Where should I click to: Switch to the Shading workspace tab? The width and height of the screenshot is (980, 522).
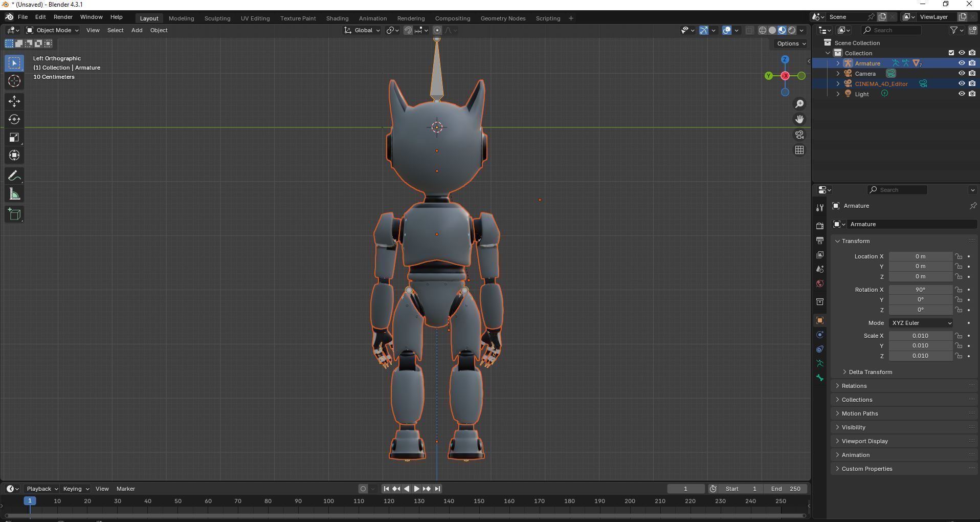(x=337, y=18)
